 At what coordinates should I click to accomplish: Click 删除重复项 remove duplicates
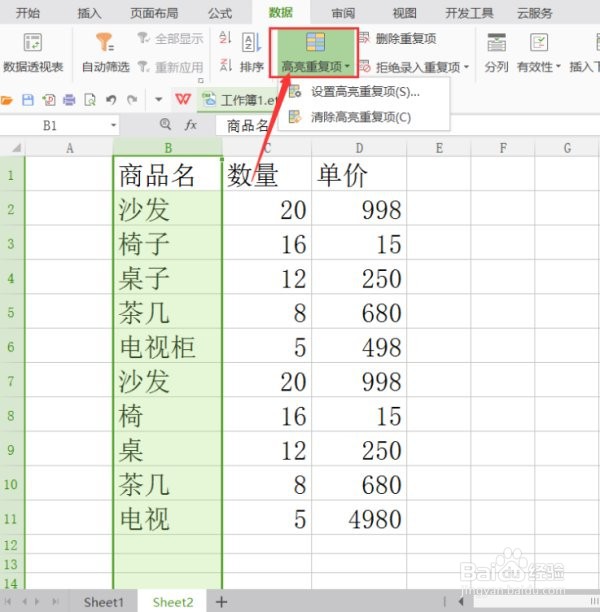pos(398,39)
